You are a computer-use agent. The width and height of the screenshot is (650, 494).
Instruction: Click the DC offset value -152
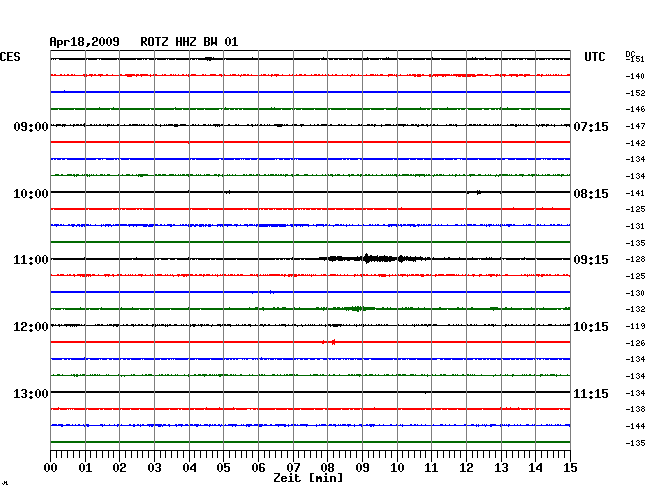(635, 93)
